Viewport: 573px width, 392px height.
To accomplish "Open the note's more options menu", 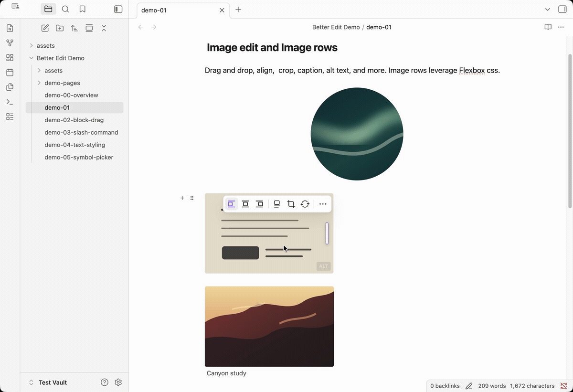I will coord(561,27).
